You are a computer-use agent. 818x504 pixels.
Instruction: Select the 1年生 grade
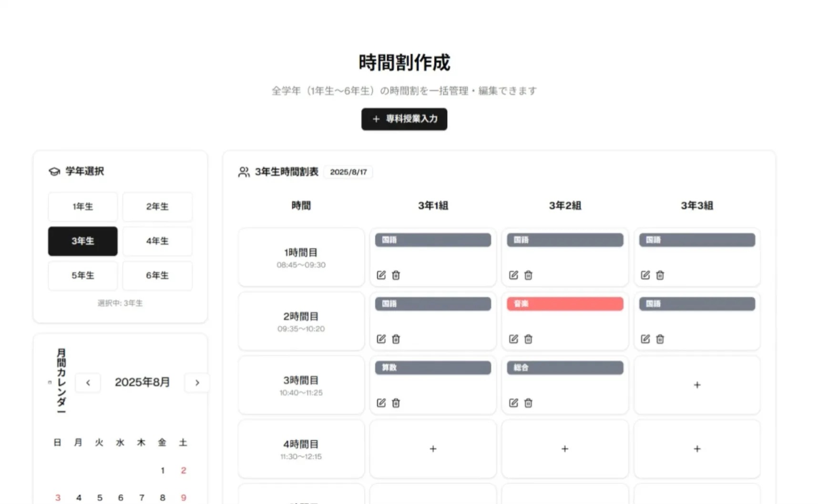coord(82,207)
